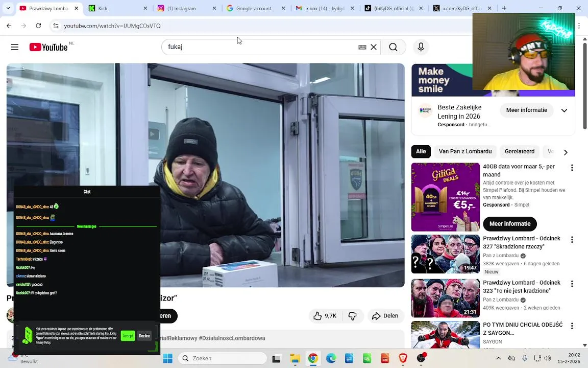
Task: Open options for Odcinek 327 video
Action: coord(572,240)
